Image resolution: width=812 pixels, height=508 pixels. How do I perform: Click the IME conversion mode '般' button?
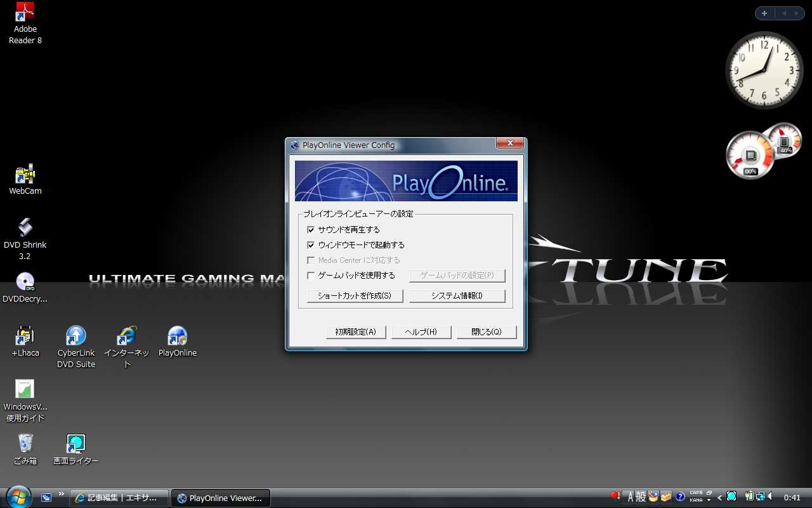[x=641, y=497]
